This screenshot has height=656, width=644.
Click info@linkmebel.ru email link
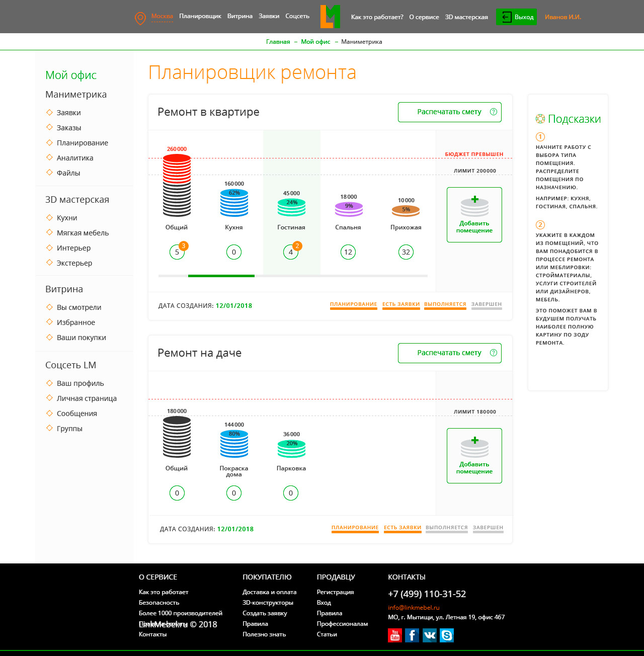[x=414, y=607]
